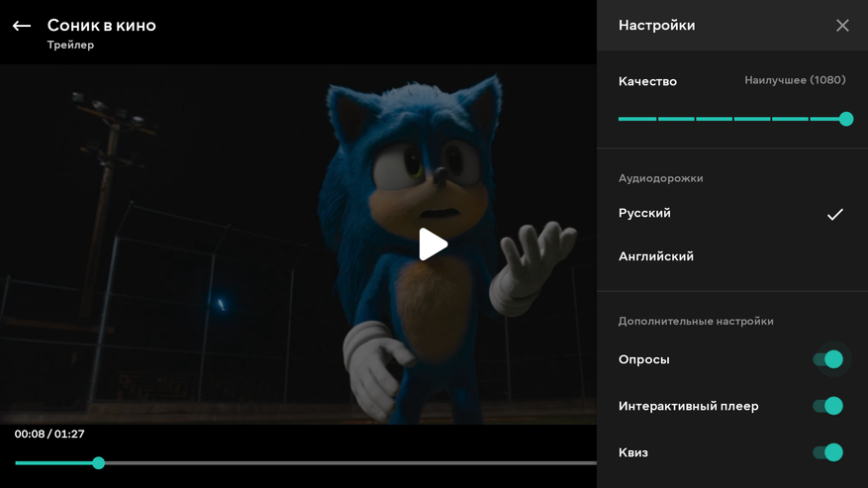This screenshot has height=488, width=868.
Task: Click the first segment of quality slider
Action: [x=637, y=119]
